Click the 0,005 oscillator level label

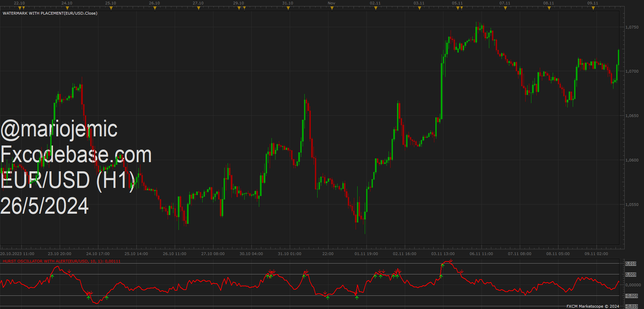pyautogui.click(x=631, y=274)
